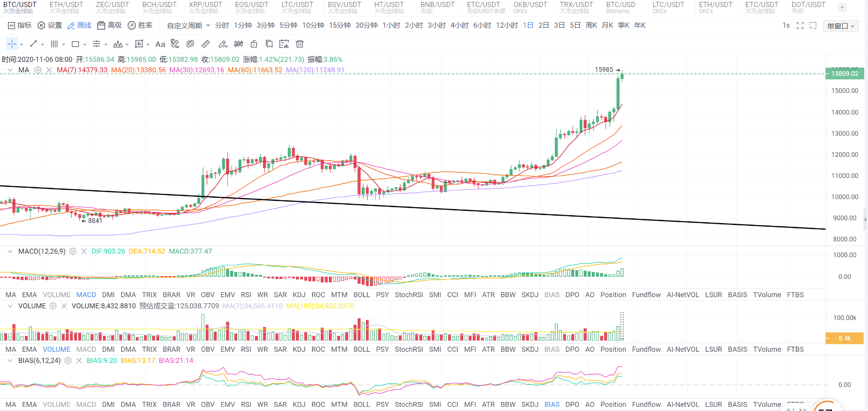Open VOLUME indicator settings gear
Viewport: 868px width, 411px height.
click(x=53, y=306)
